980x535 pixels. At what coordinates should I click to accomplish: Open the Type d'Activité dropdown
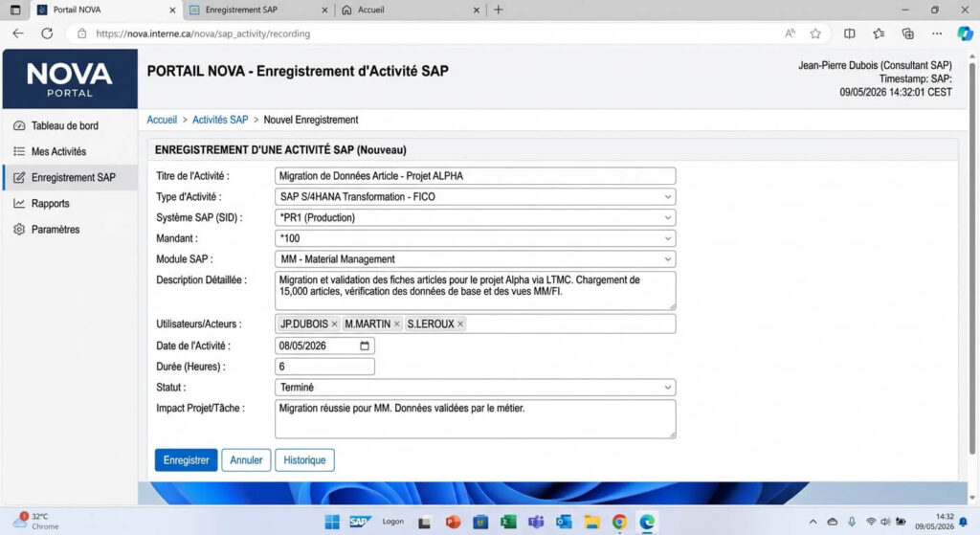pos(475,197)
